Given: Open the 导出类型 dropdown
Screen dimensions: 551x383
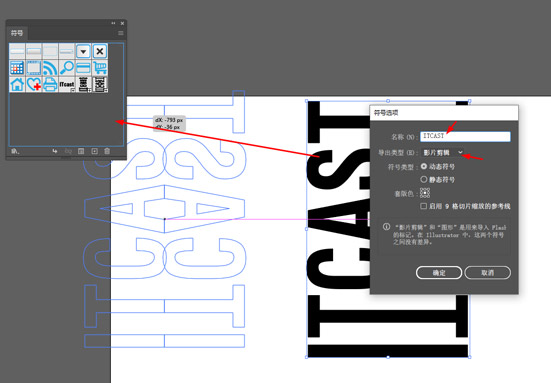Looking at the screenshot, I should click(x=443, y=152).
